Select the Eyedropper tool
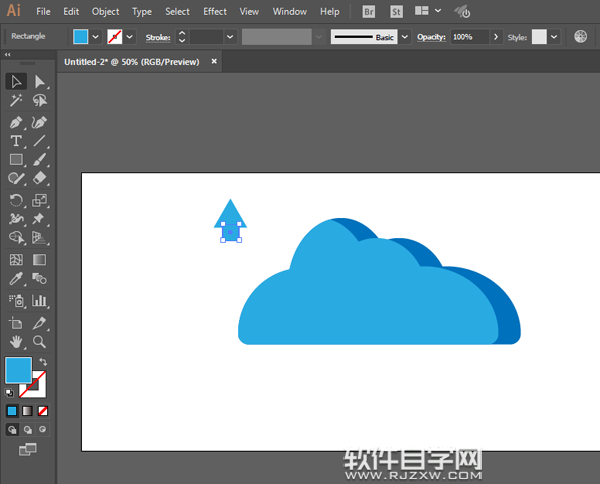600x484 pixels. pyautogui.click(x=16, y=279)
